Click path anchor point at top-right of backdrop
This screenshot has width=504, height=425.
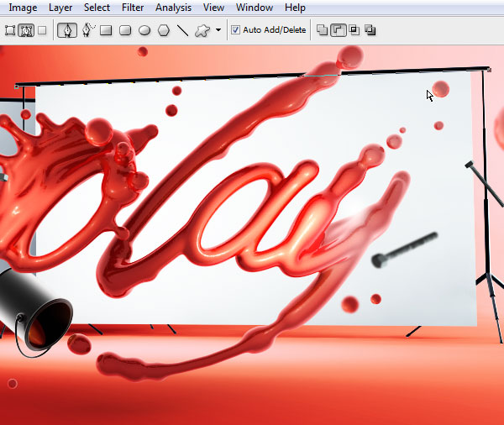tap(489, 70)
